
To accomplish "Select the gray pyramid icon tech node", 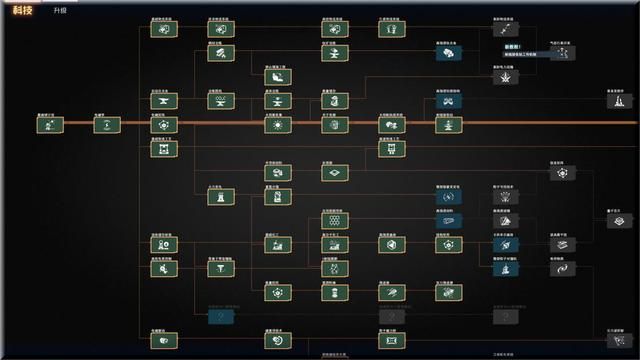I will 505,221.
